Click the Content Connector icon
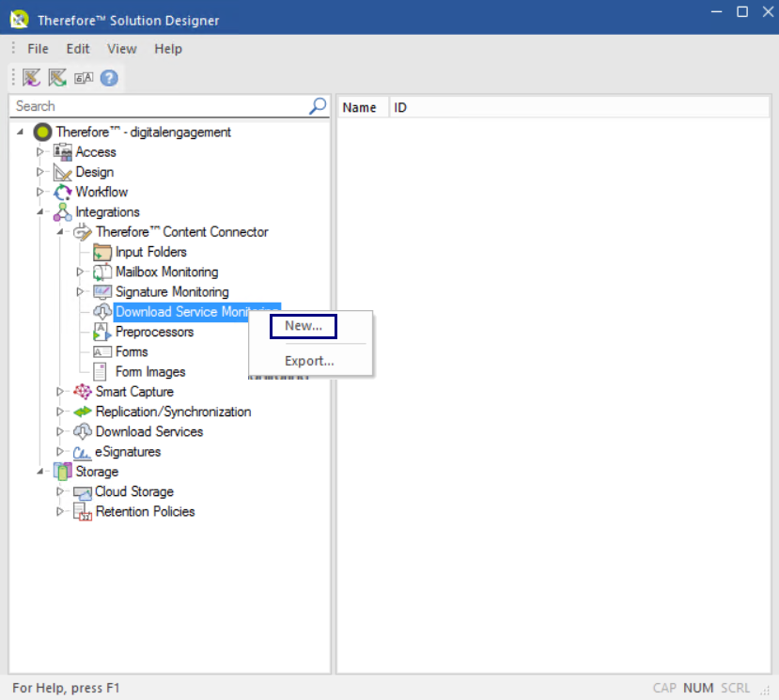779x700 pixels. [x=83, y=232]
